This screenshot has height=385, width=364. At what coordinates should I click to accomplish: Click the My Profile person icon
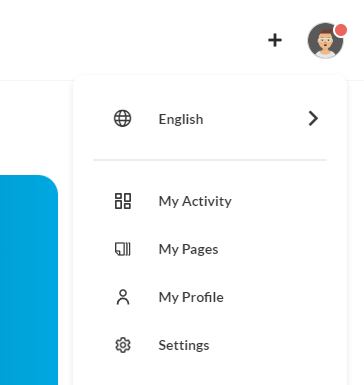click(123, 297)
